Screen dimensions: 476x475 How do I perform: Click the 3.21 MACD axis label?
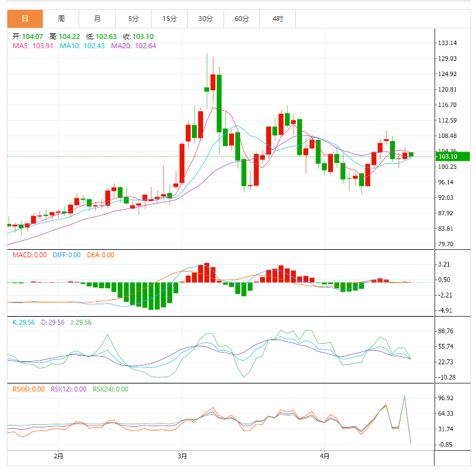[x=444, y=264]
